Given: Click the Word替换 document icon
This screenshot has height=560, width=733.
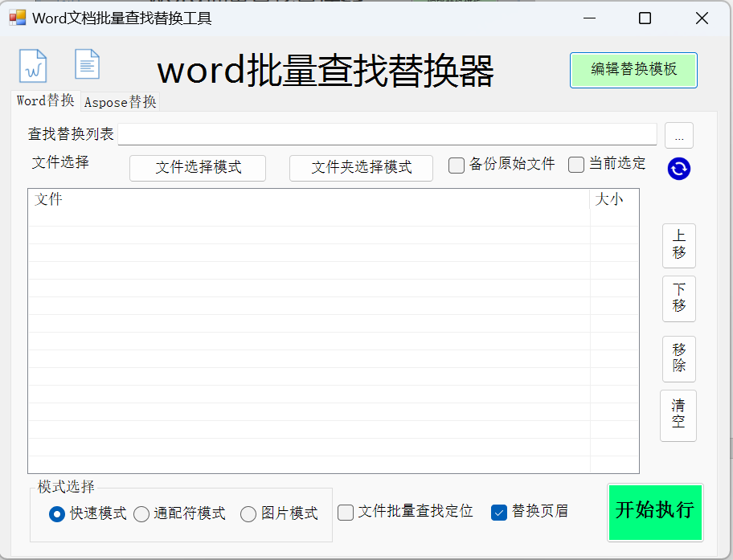Looking at the screenshot, I should 32,66.
